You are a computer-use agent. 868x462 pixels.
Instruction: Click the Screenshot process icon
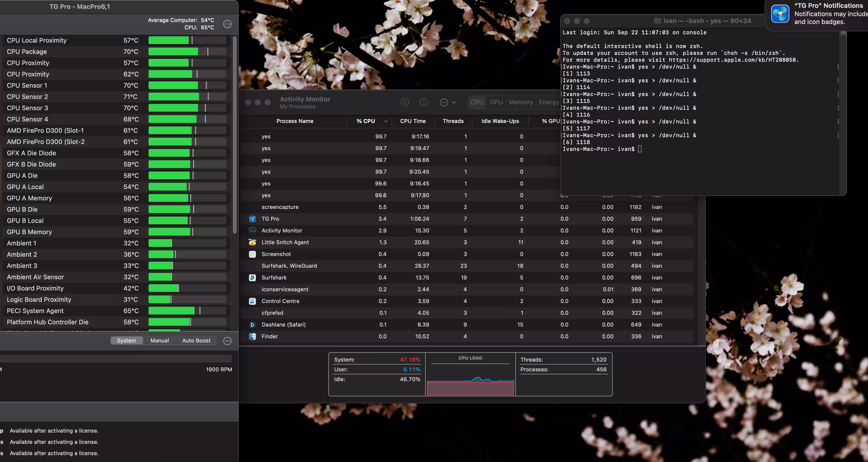tap(252, 254)
